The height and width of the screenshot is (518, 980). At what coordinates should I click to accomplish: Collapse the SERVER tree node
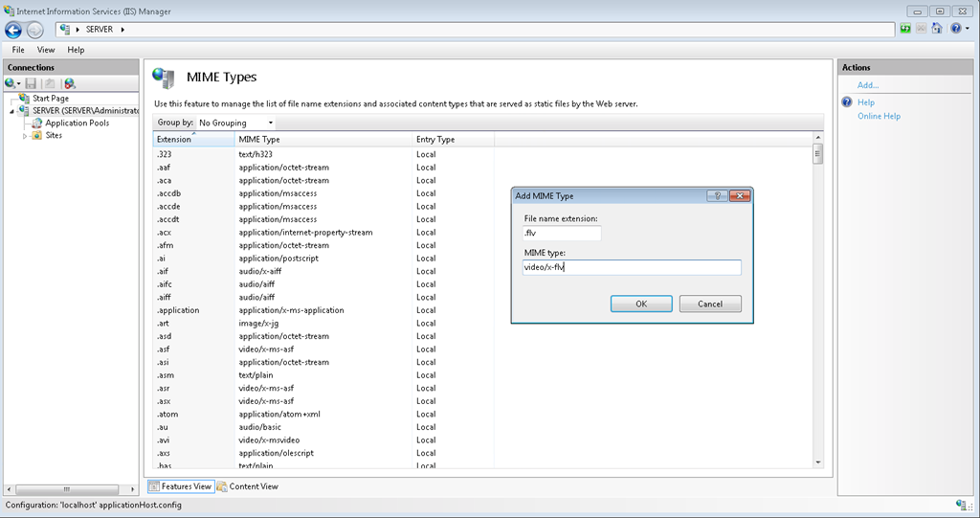pyautogui.click(x=11, y=111)
